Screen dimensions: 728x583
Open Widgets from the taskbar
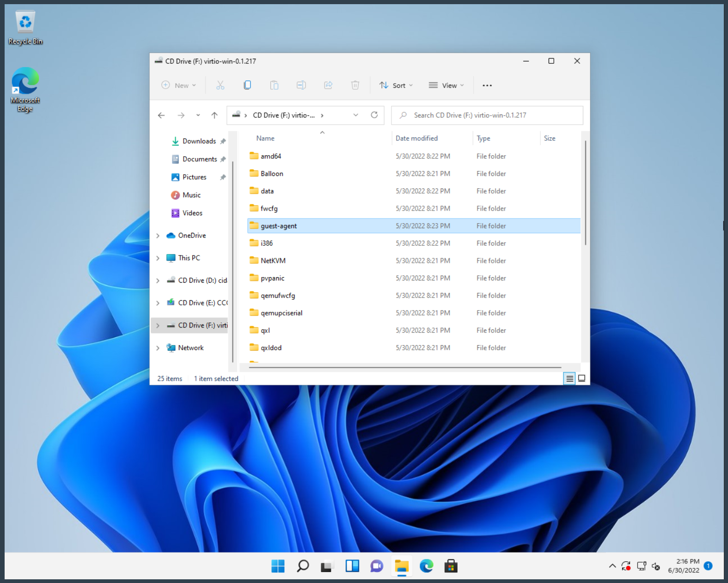pyautogui.click(x=352, y=566)
